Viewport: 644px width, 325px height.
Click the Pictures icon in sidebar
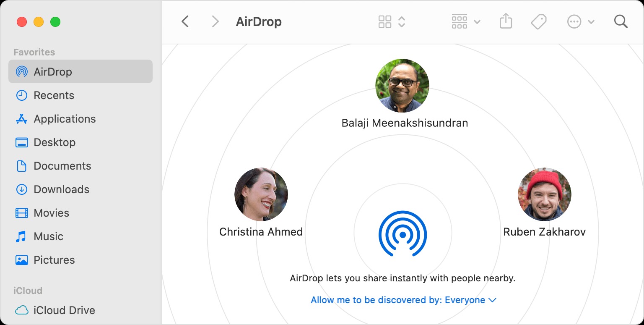[x=22, y=260]
